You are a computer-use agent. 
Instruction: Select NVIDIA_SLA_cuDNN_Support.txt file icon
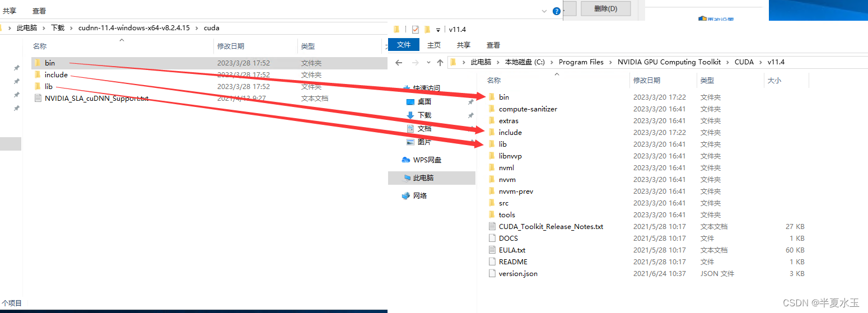(x=38, y=98)
